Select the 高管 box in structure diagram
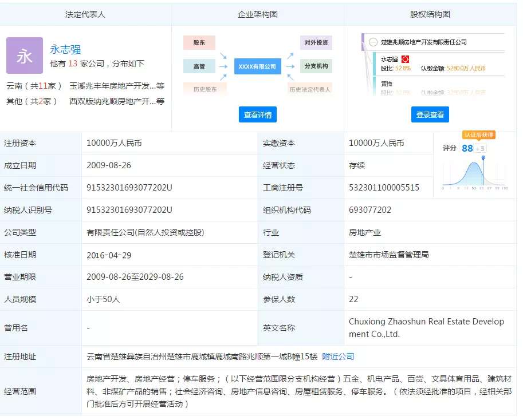Viewport: 523px width, 420px height. (199, 66)
